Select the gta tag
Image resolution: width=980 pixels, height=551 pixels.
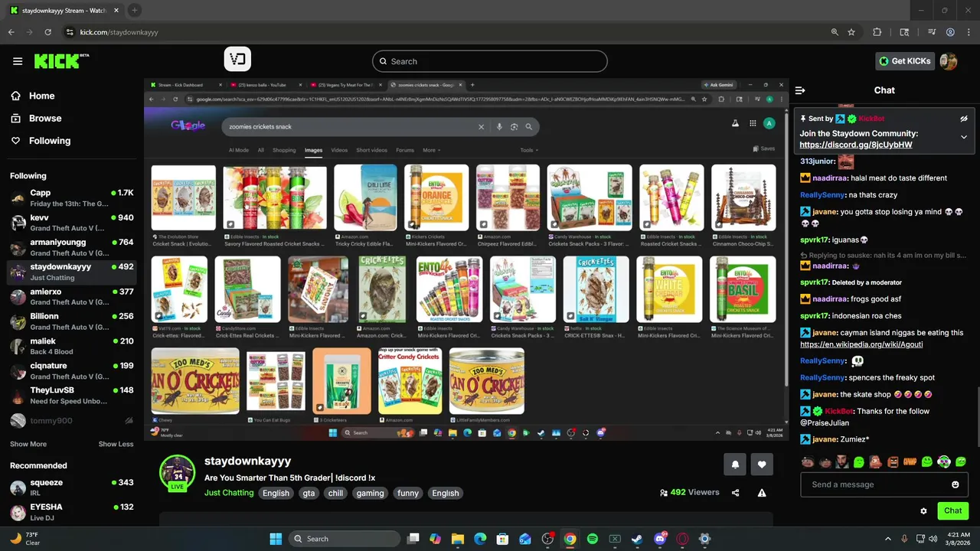(309, 494)
